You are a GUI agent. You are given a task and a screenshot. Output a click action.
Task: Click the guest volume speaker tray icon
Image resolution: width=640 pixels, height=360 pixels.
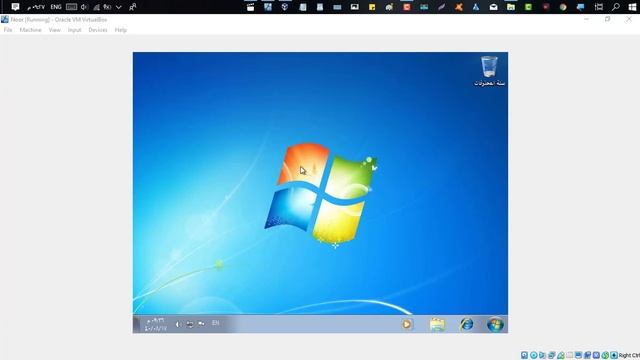[178, 324]
